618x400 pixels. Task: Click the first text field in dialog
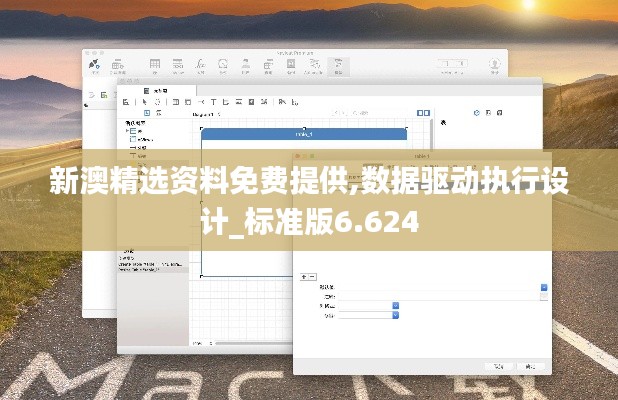click(437, 287)
